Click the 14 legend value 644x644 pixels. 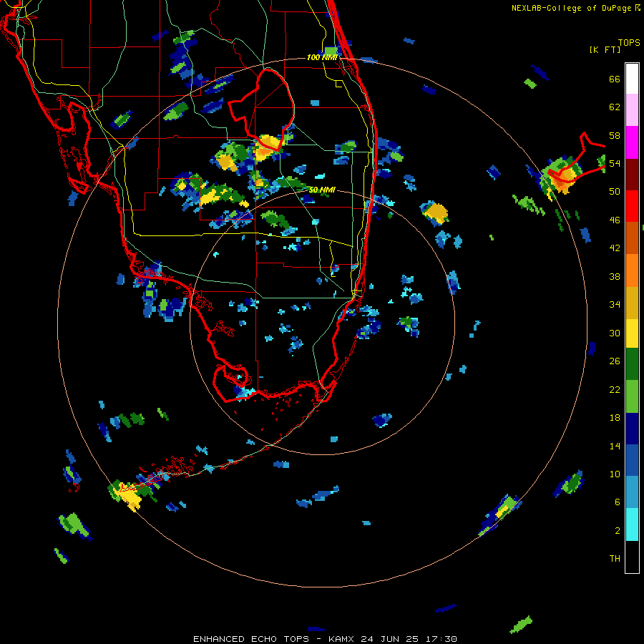coord(615,446)
